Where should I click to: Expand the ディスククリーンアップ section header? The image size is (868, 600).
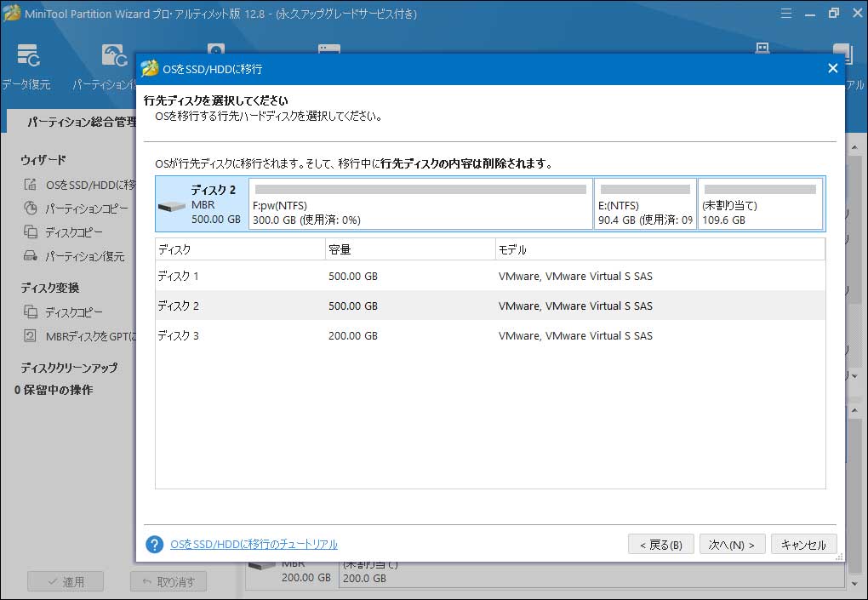point(69,368)
